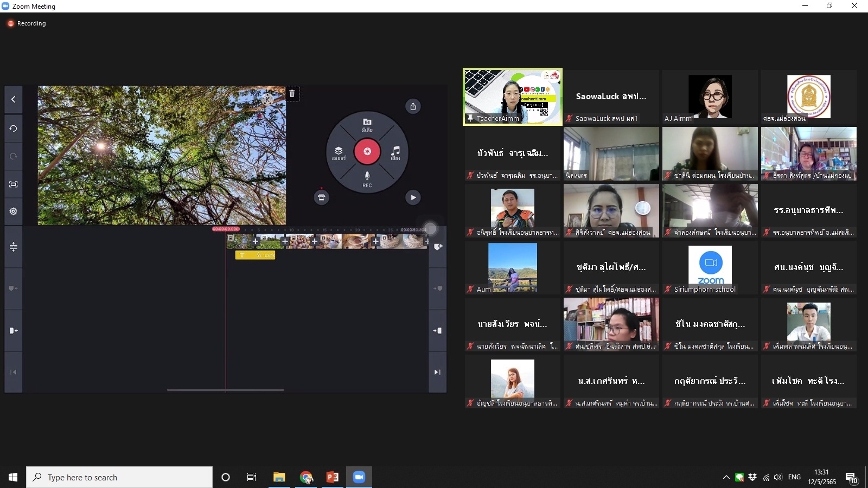Jump to end of timeline
Screen dimensions: 868x488
[x=437, y=372]
